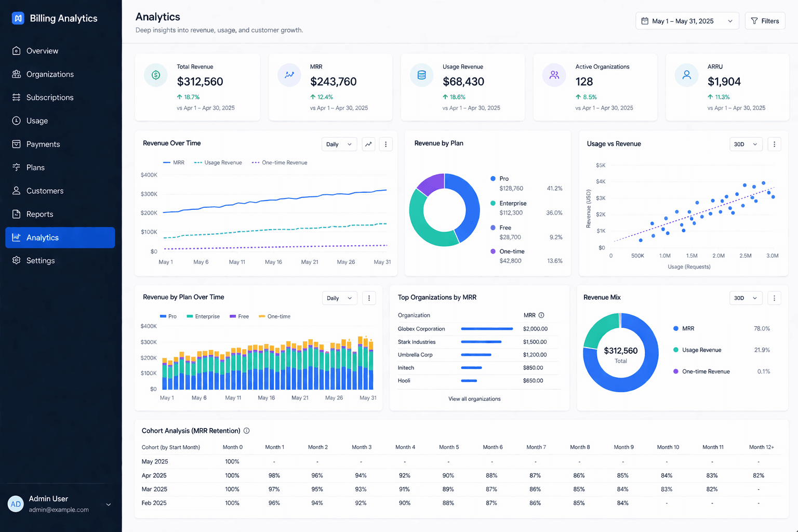
Task: Click the $312,560 Total center of Revenue Mix donut
Action: click(621, 354)
